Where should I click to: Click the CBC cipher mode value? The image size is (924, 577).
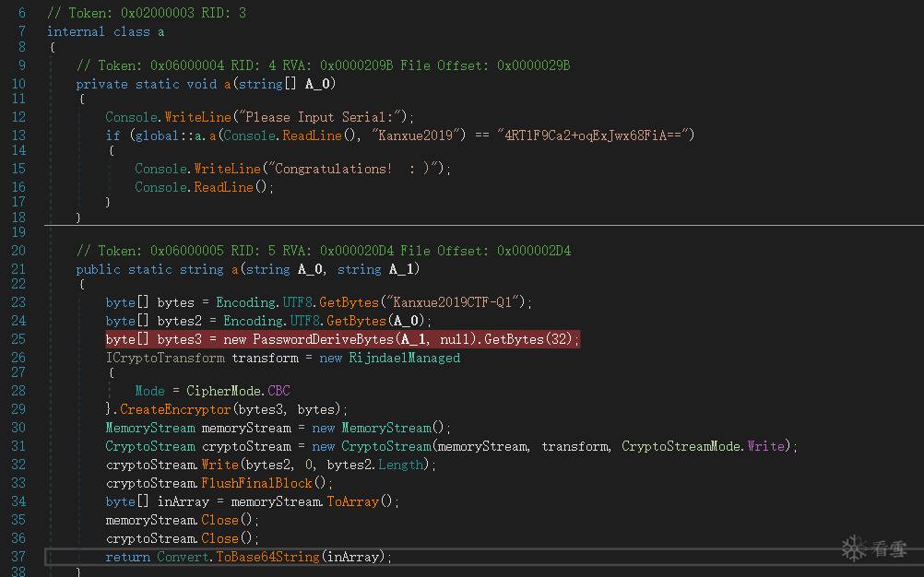pyautogui.click(x=278, y=391)
